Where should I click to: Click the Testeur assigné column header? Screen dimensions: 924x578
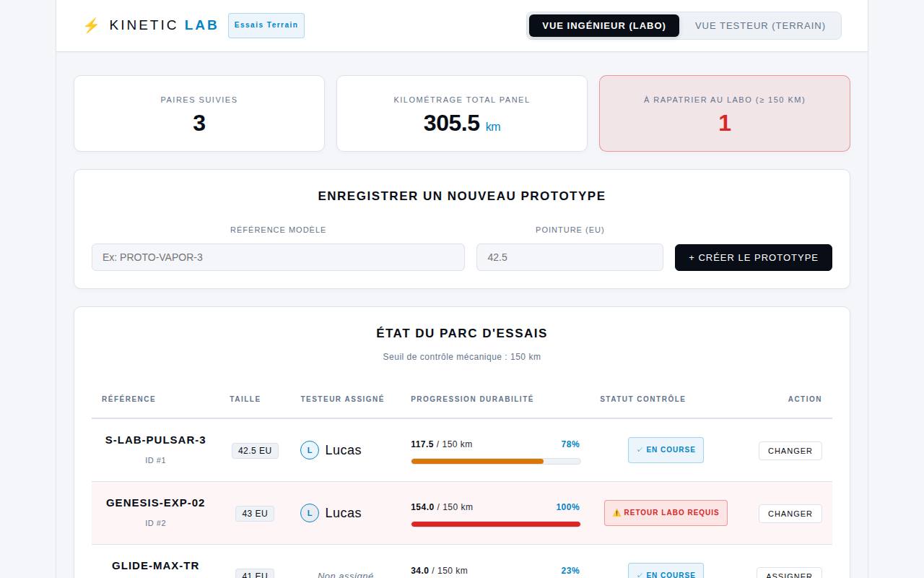pos(342,399)
